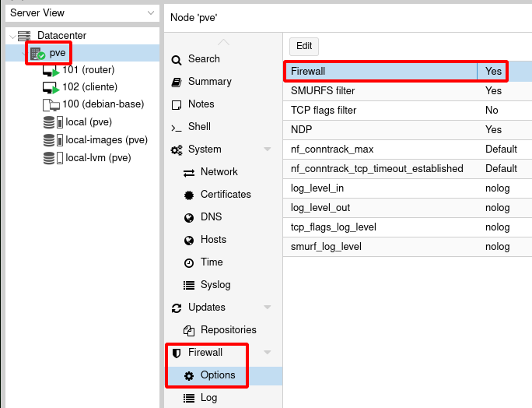532x408 pixels.
Task: Click the 102 (cliente) VM icon
Action: [x=51, y=88]
